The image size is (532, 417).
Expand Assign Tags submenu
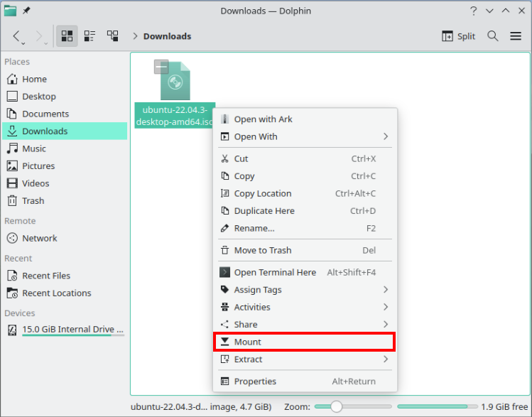[305, 290]
